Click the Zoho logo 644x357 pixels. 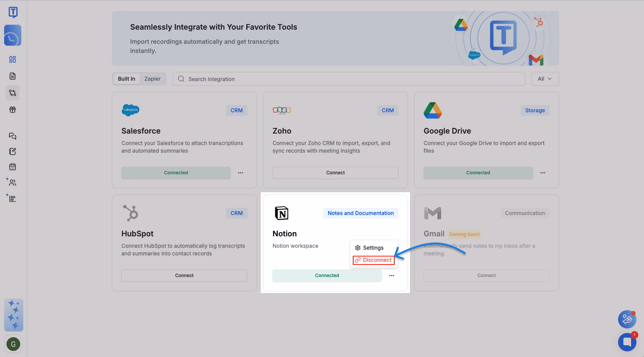[x=282, y=110]
